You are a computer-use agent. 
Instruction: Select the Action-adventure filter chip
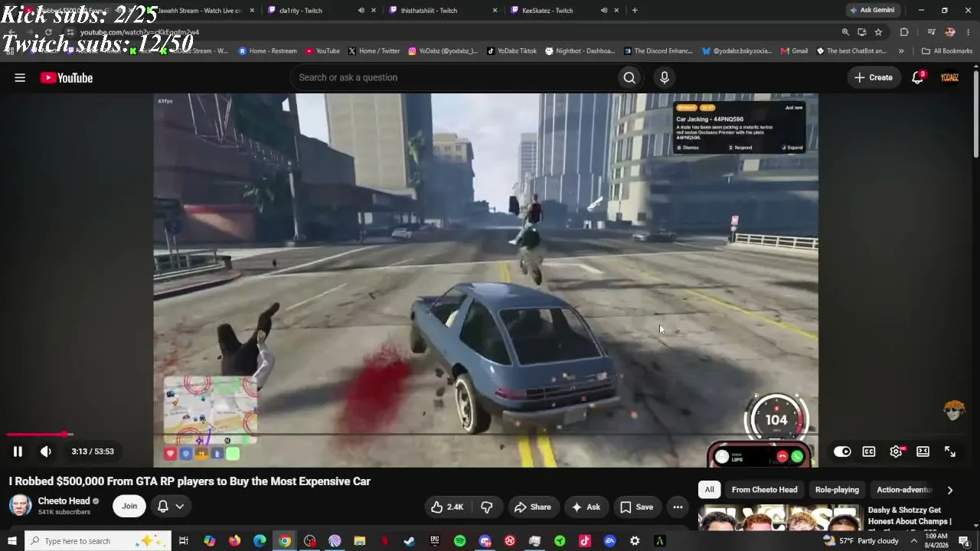[904, 490]
